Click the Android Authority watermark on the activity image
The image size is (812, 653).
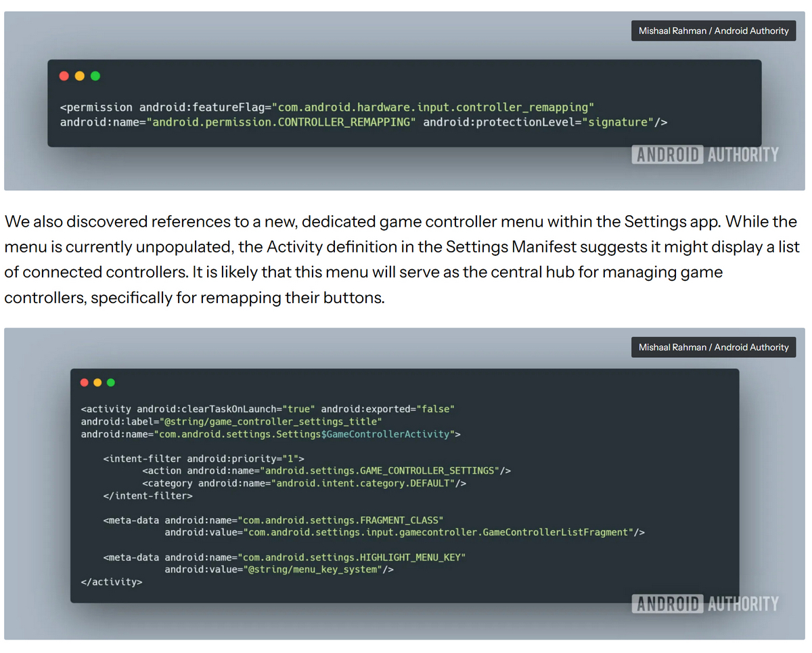pyautogui.click(x=705, y=604)
